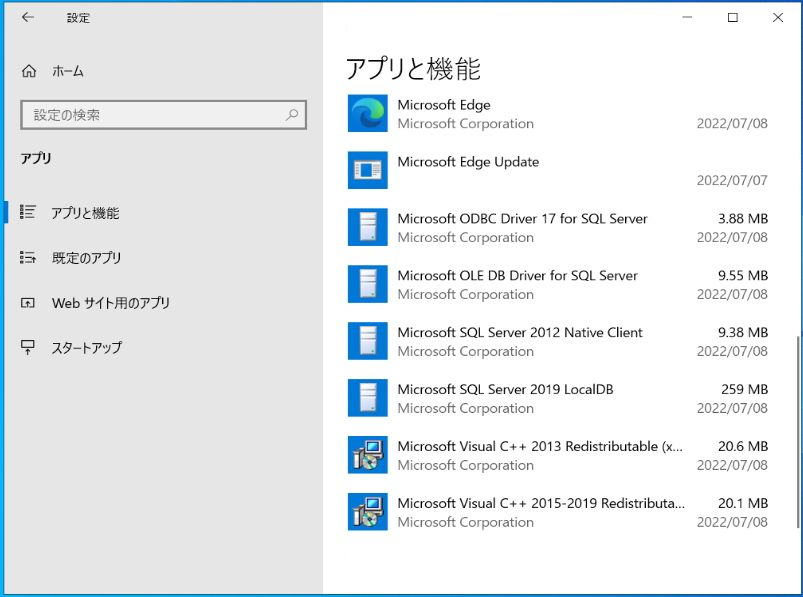The height and width of the screenshot is (597, 803).
Task: Open 既定のアプリ settings
Action: [87, 258]
